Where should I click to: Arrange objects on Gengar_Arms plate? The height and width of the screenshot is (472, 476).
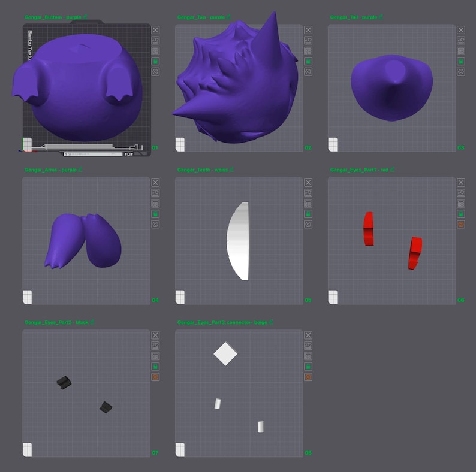pyautogui.click(x=155, y=203)
